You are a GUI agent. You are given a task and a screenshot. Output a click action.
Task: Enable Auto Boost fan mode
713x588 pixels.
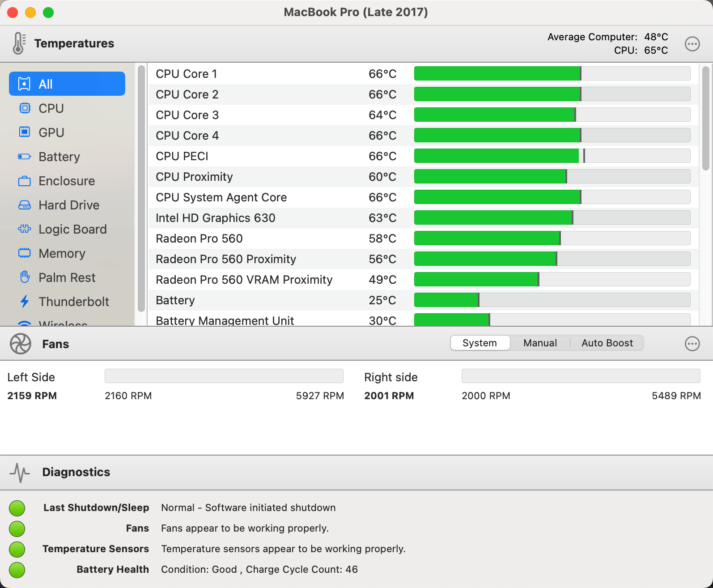pos(607,343)
